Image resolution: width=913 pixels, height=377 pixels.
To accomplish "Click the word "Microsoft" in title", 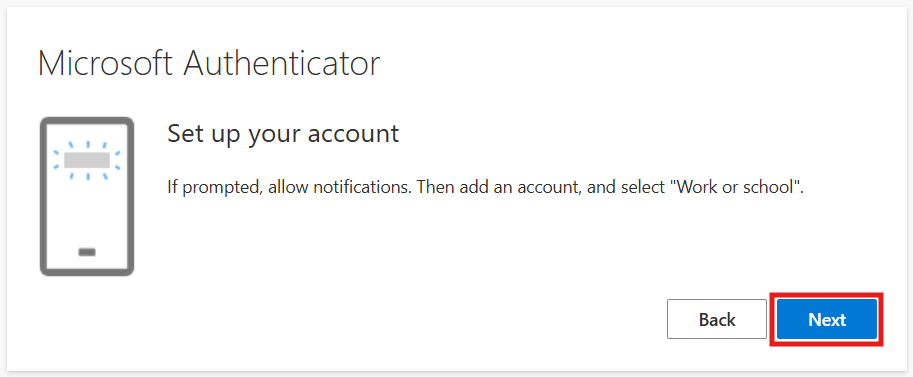I will (105, 64).
